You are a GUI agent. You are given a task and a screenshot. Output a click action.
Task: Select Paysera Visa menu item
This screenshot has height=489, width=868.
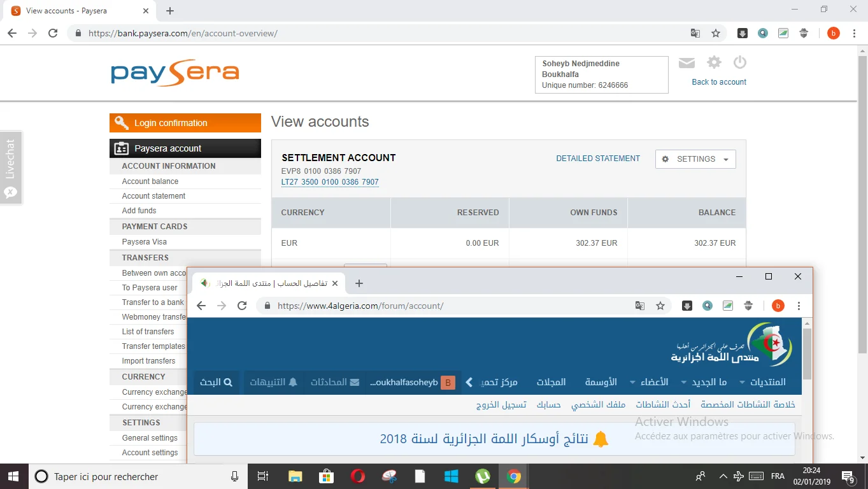(x=144, y=242)
